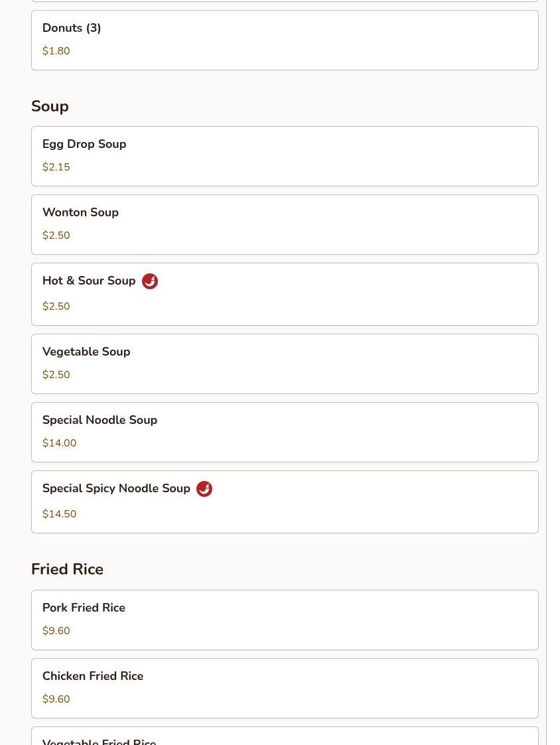The image size is (560, 745).
Task: Select the Donuts (3) menu item
Action: [284, 40]
